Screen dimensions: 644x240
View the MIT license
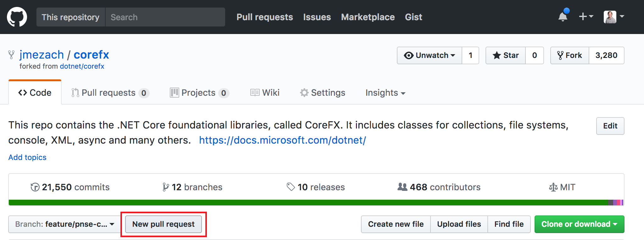point(562,187)
